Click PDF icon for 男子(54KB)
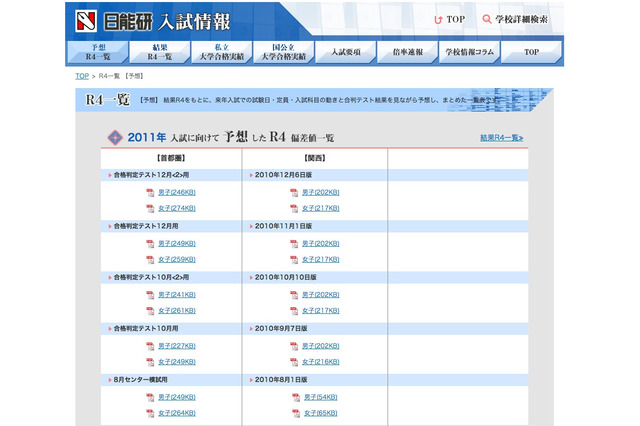 pos(296,397)
